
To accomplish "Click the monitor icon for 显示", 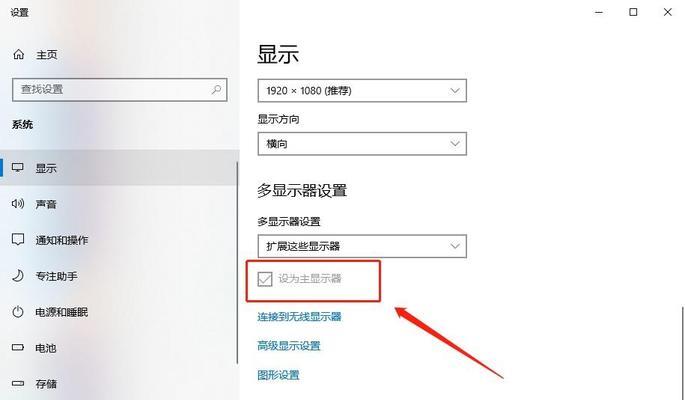I will [x=18, y=168].
